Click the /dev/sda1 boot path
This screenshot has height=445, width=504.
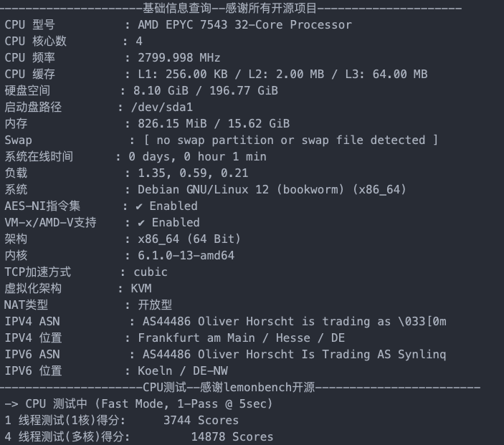162,107
